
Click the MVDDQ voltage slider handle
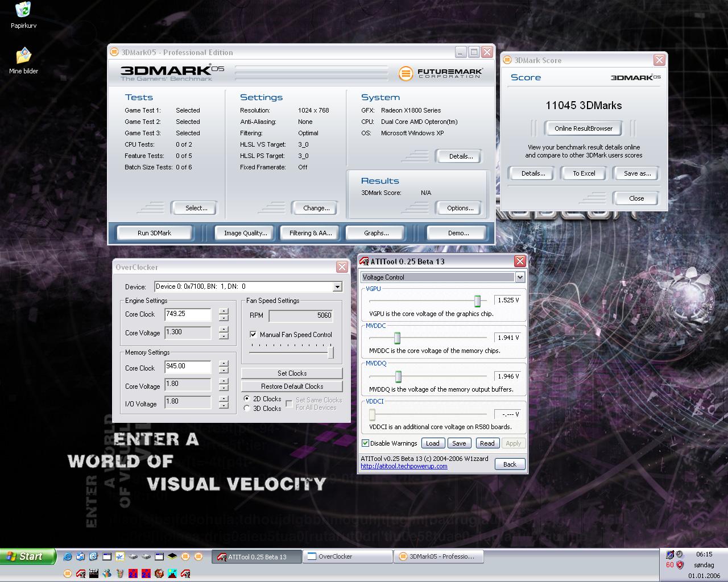point(398,376)
